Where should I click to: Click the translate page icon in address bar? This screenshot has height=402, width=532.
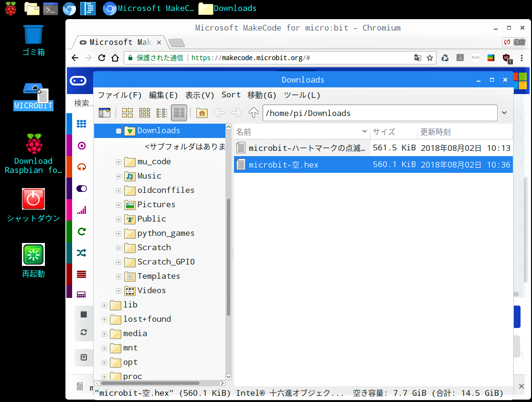coord(418,58)
